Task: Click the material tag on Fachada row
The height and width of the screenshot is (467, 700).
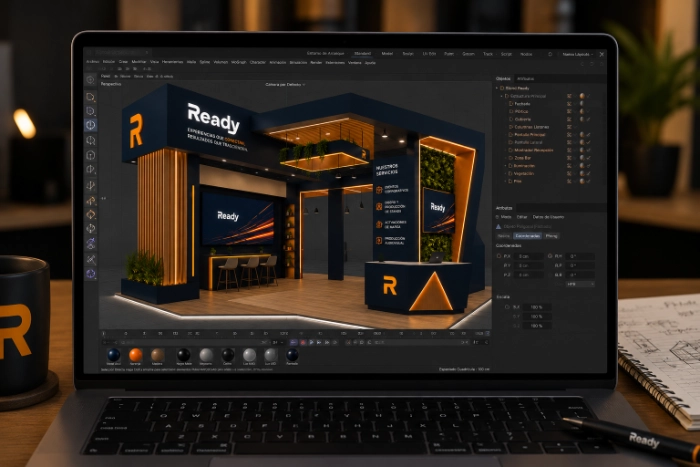Action: click(x=582, y=104)
